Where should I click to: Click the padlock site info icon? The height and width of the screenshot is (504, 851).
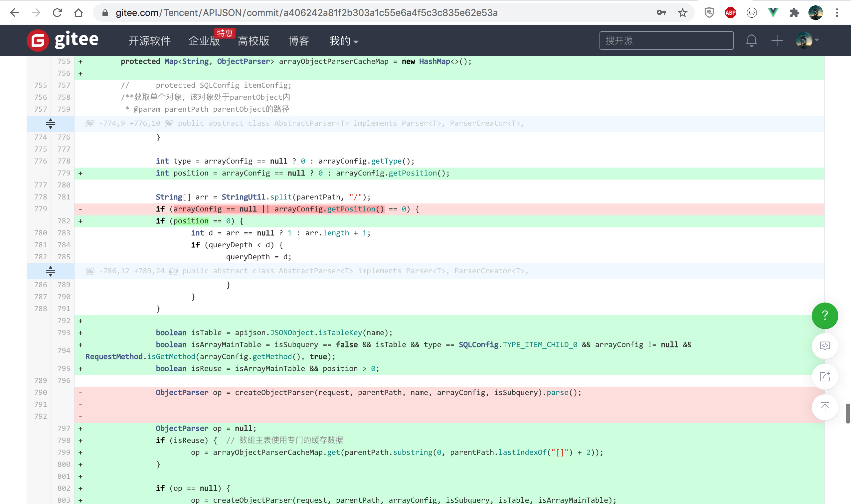(105, 13)
